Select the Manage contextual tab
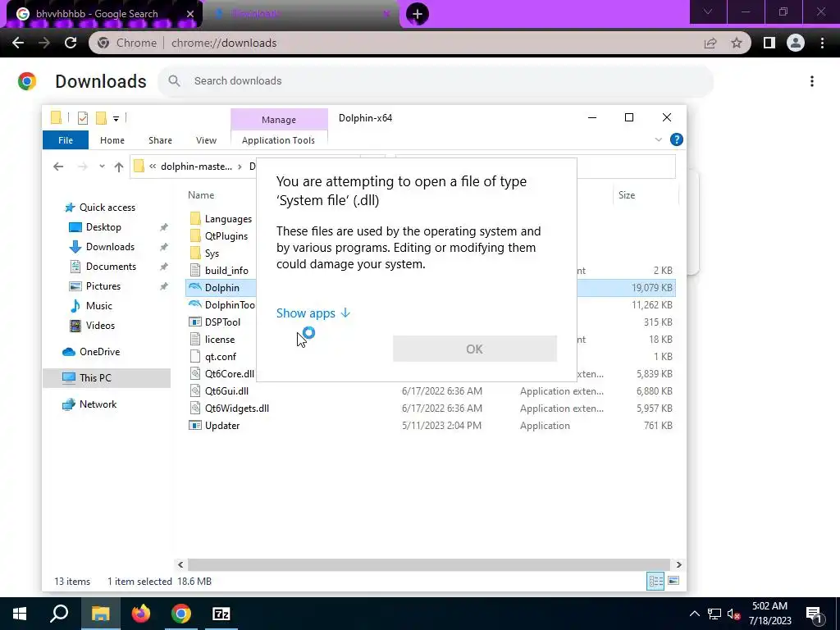 pyautogui.click(x=279, y=120)
